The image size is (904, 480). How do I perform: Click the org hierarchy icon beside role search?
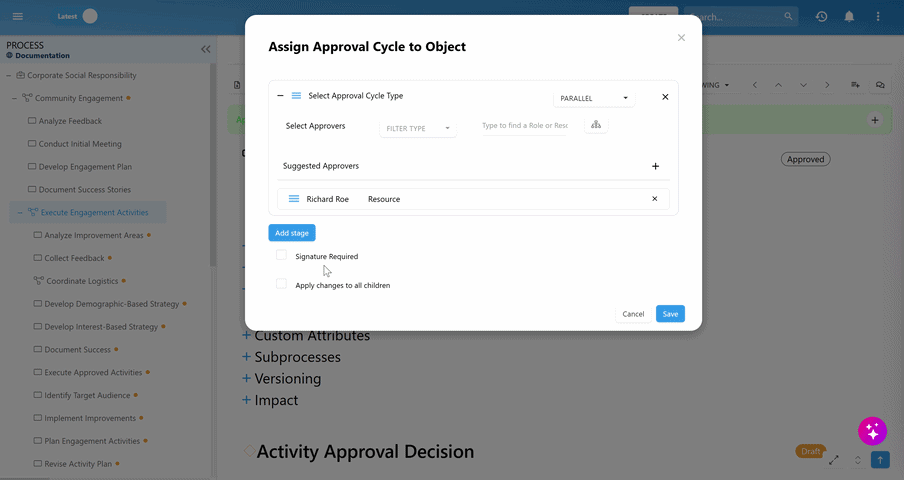click(x=596, y=125)
